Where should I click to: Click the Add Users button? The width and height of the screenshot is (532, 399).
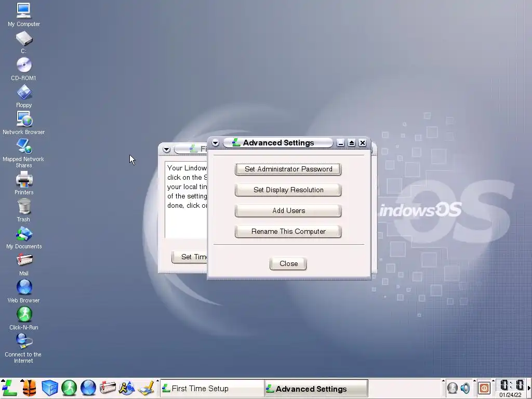tap(288, 211)
